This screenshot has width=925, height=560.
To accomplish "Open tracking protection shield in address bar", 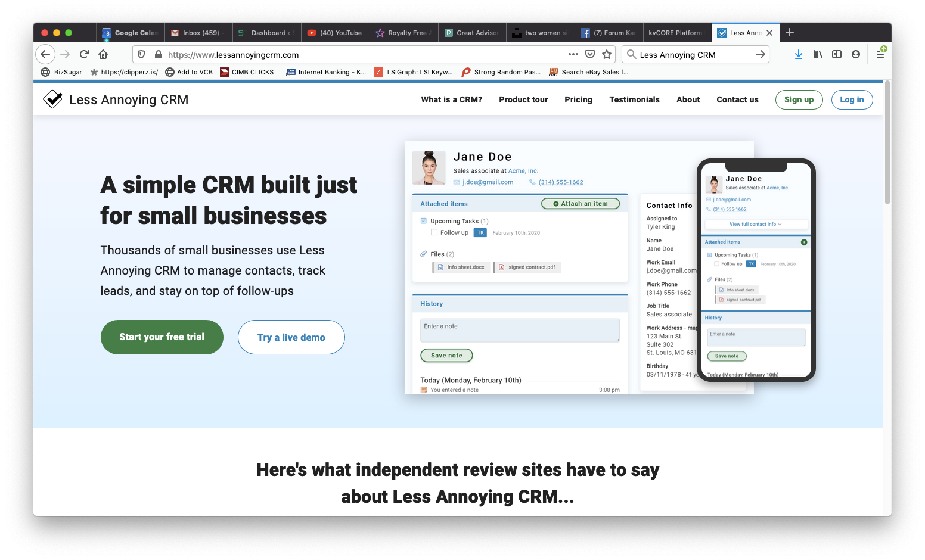I will pyautogui.click(x=141, y=54).
